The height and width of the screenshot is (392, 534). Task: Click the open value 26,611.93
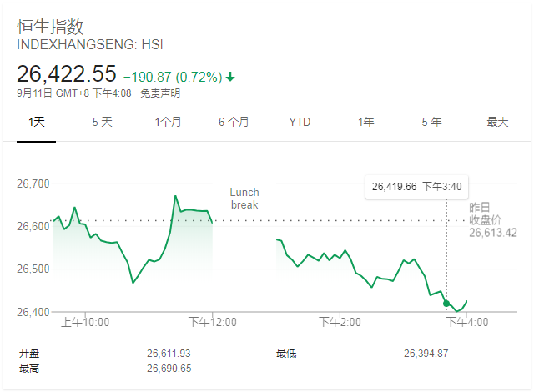pos(169,354)
